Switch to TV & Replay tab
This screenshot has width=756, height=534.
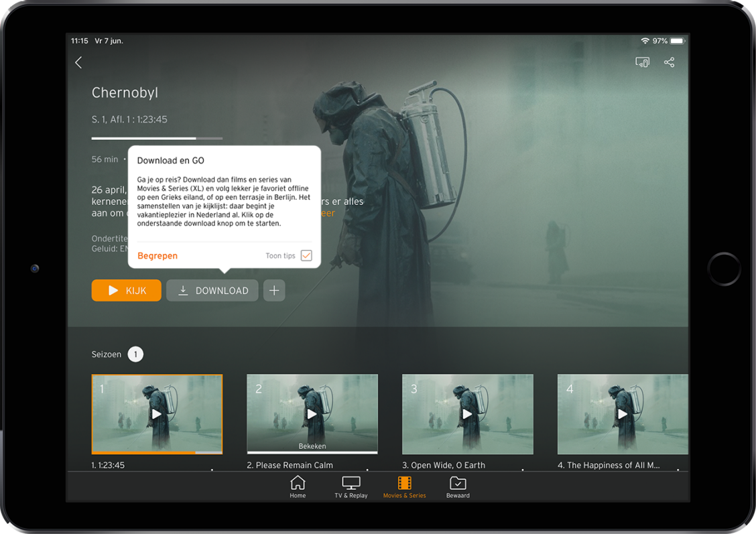[x=351, y=487]
